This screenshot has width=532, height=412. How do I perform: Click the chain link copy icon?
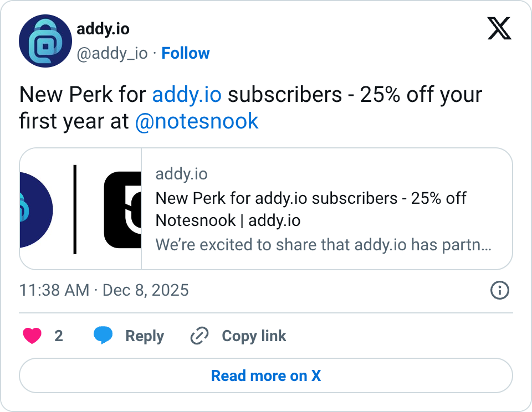click(199, 336)
